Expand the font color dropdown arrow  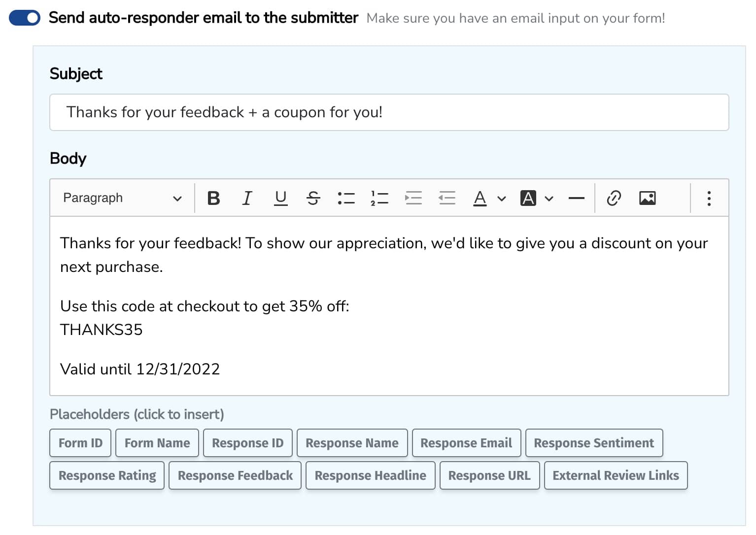pos(502,199)
